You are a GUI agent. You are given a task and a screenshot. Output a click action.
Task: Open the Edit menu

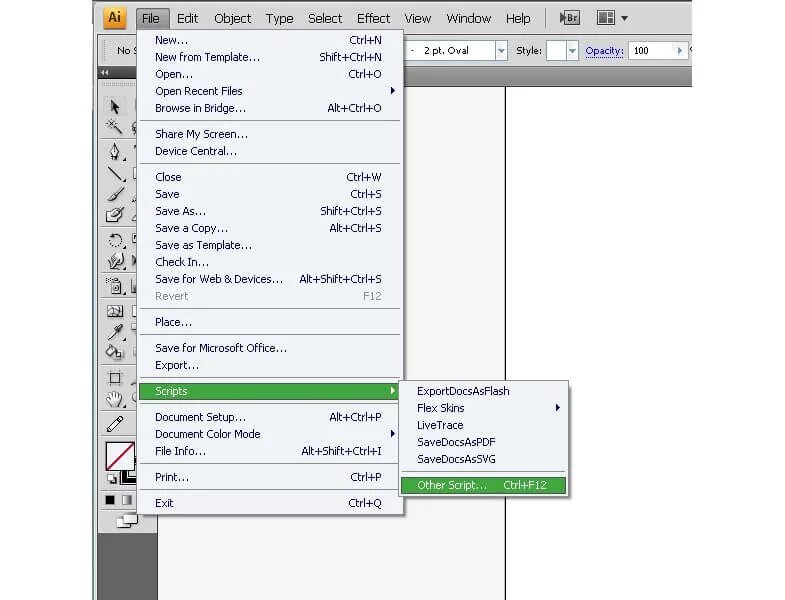188,19
